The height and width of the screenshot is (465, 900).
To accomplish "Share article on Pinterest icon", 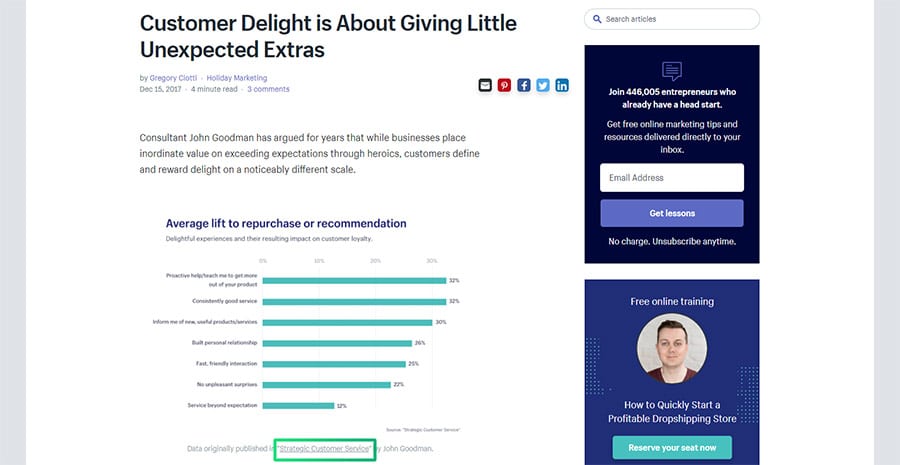I will pos(504,86).
